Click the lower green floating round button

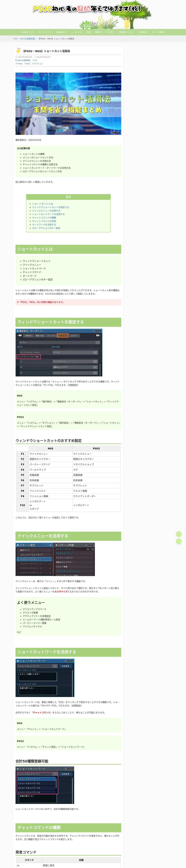(179, 541)
